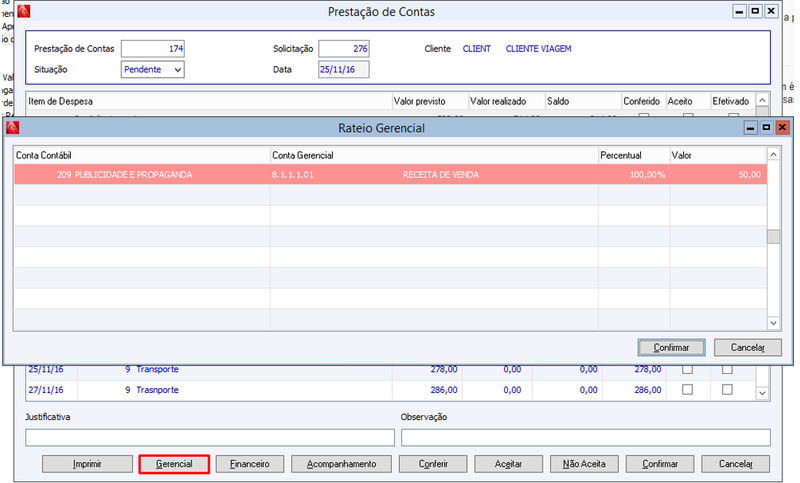
Task: Click Cancelar in the Rateio Gerencial dialog
Action: click(747, 347)
